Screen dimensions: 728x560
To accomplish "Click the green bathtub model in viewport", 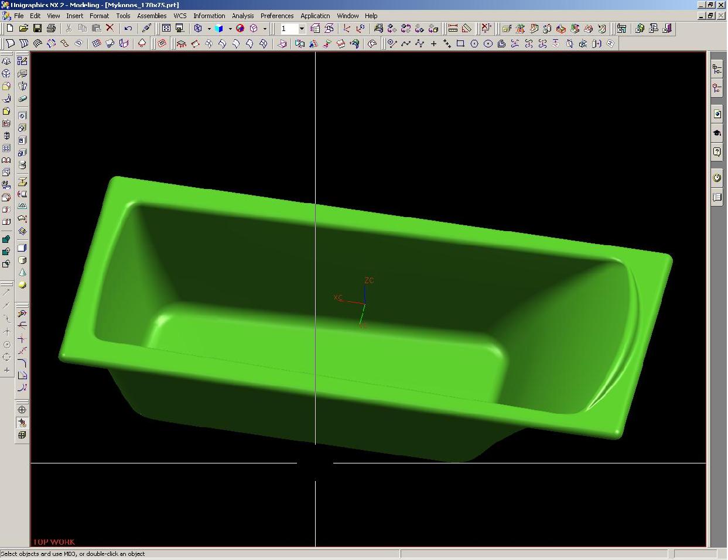I will 410,351.
